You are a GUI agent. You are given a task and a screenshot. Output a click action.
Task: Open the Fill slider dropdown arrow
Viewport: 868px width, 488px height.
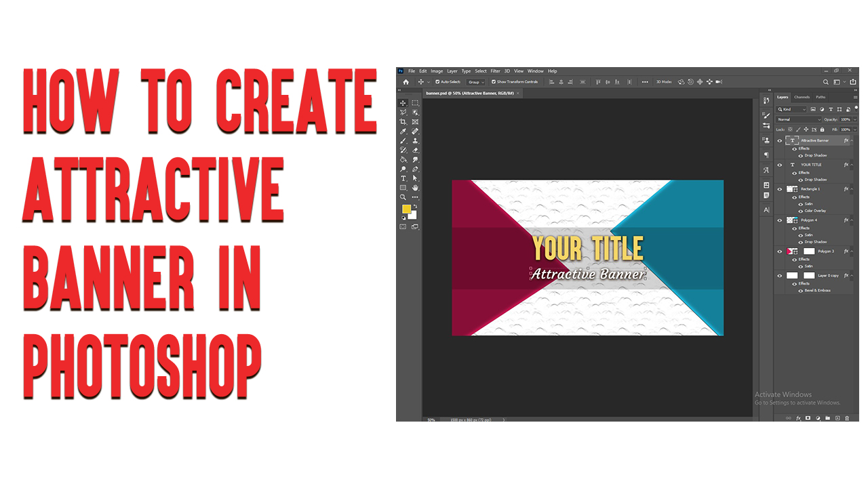point(855,129)
